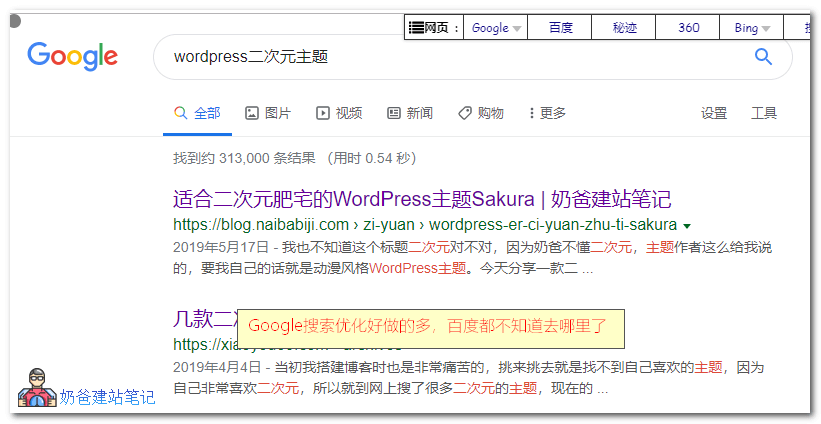Screen dimensions: 821x424
Task: Expand green arrow next to naibabiji URL
Action: point(687,226)
